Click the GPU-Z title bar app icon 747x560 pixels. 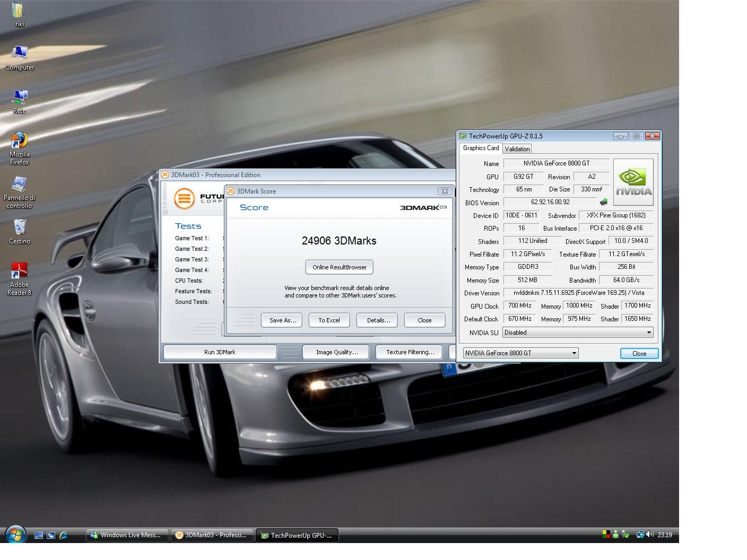[463, 136]
